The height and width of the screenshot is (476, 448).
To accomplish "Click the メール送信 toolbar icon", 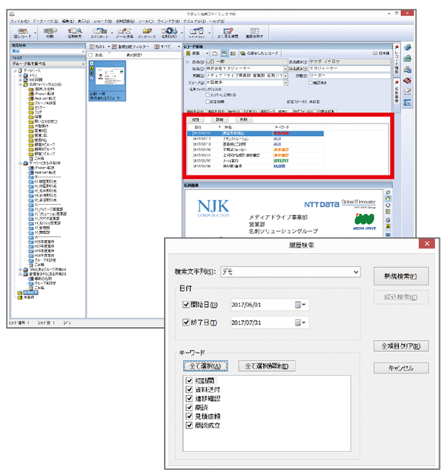I will pos(124,33).
